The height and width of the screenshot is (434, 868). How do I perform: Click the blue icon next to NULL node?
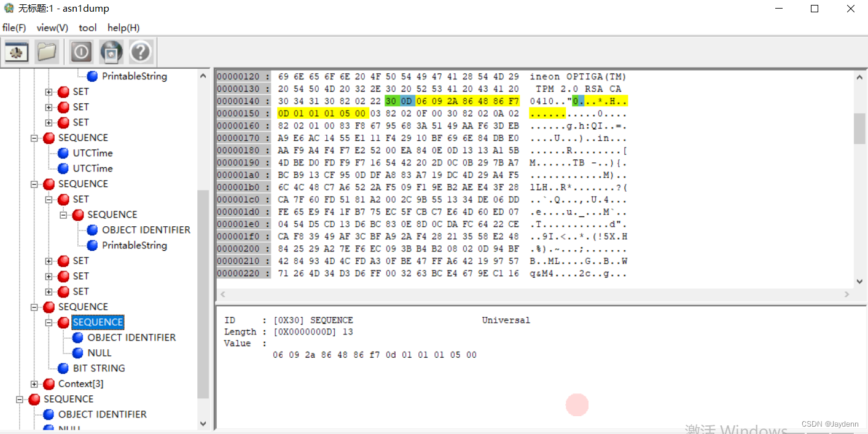[77, 353]
